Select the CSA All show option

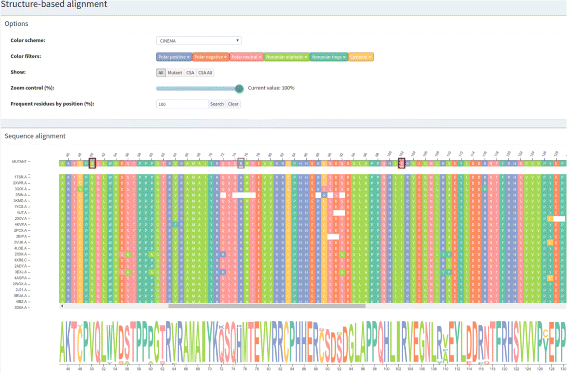[205, 73]
